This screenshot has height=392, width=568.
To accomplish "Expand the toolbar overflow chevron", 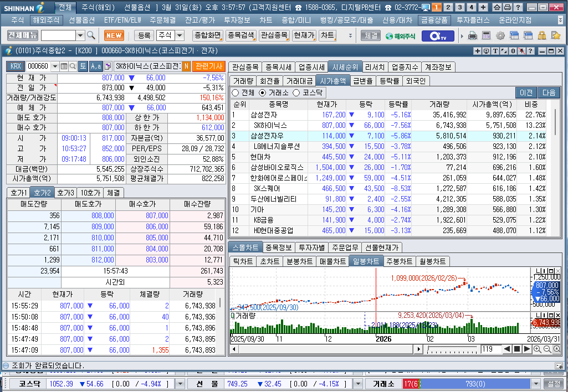I will [x=350, y=35].
